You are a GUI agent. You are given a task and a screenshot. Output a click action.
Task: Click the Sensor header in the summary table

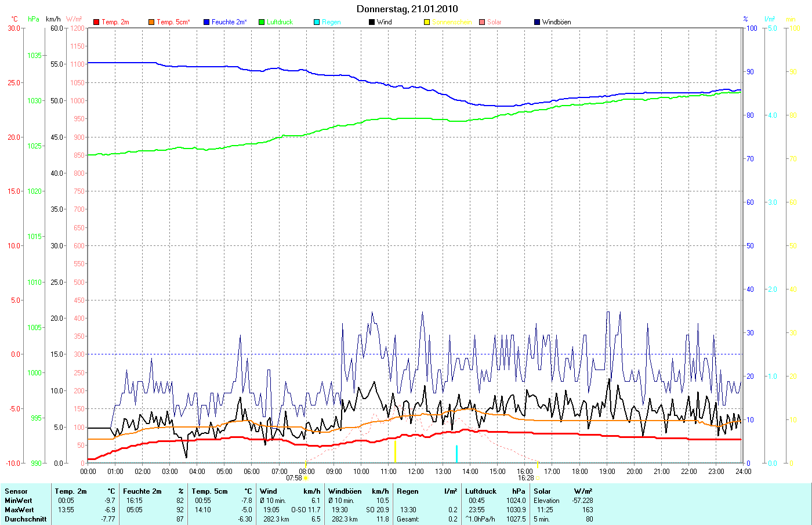click(16, 491)
